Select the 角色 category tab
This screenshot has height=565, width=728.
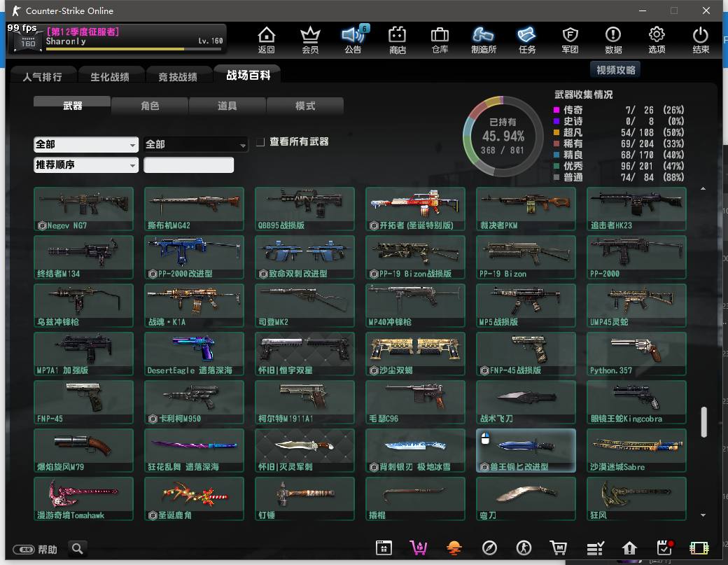(150, 106)
